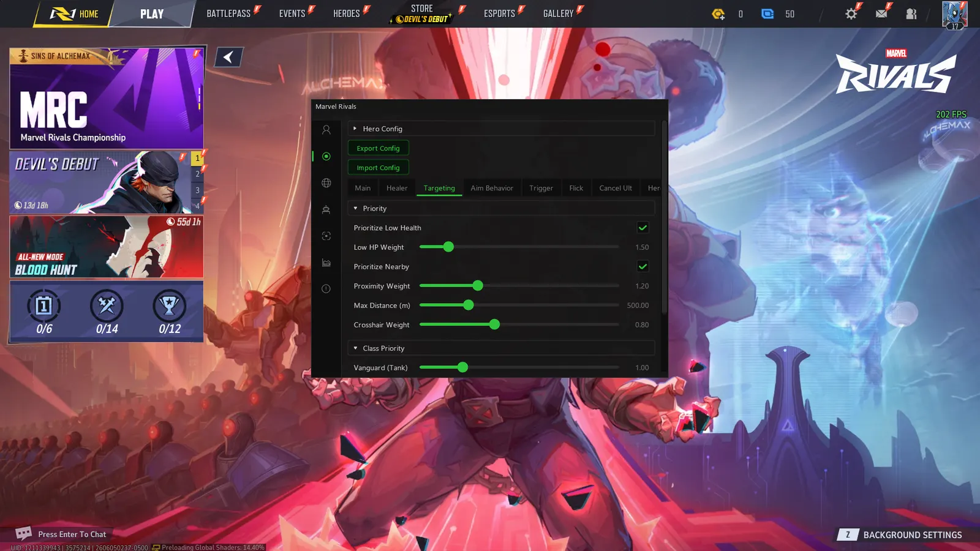Open the Aim Behavior tab
Viewport: 980px width, 551px height.
click(x=492, y=188)
